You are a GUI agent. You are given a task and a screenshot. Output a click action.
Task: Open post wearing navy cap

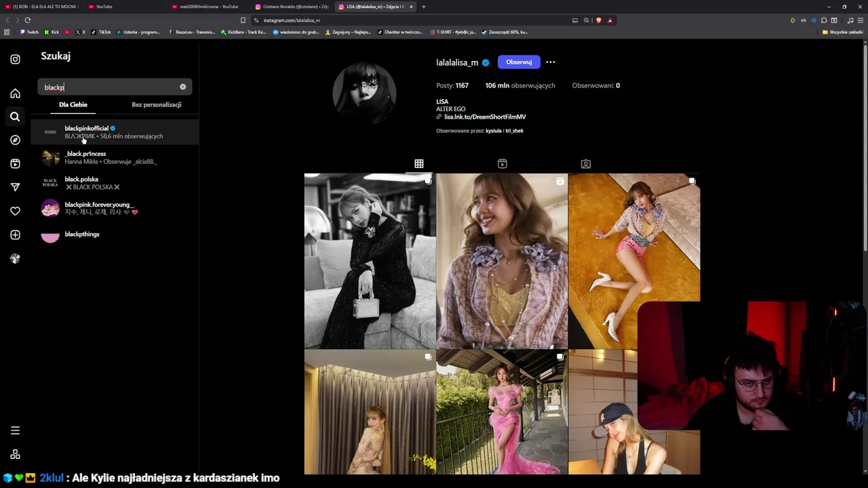pyautogui.click(x=602, y=412)
